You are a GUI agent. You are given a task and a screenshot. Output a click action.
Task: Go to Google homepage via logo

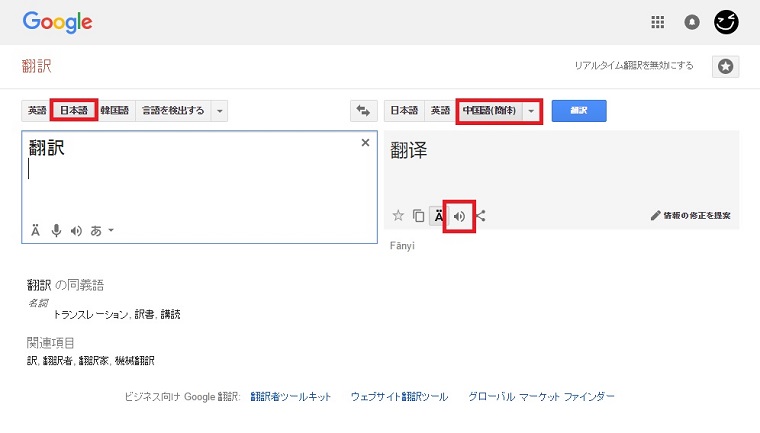57,22
